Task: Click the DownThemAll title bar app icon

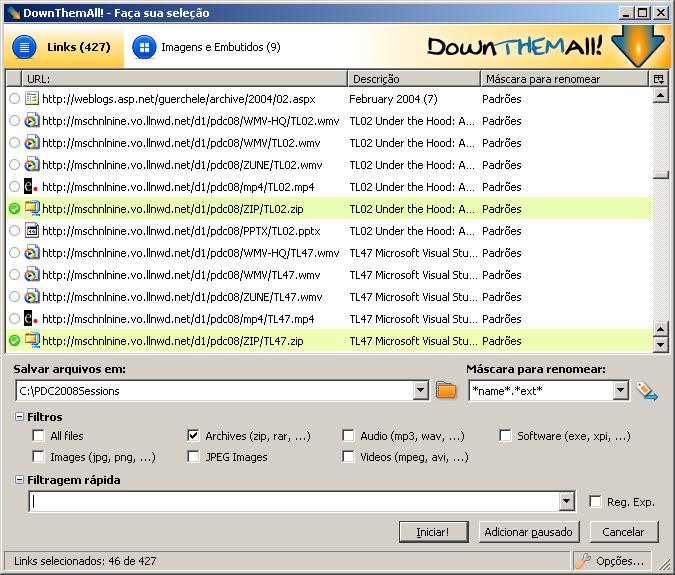Action: [x=14, y=13]
